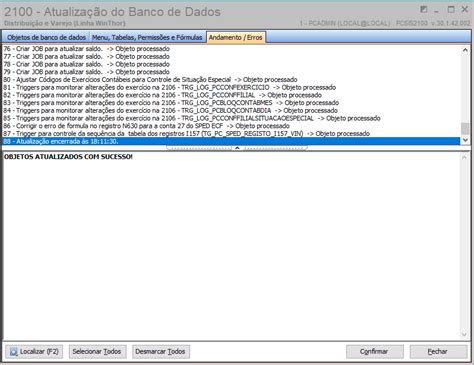
Task: Click the Fechar button
Action: click(438, 351)
